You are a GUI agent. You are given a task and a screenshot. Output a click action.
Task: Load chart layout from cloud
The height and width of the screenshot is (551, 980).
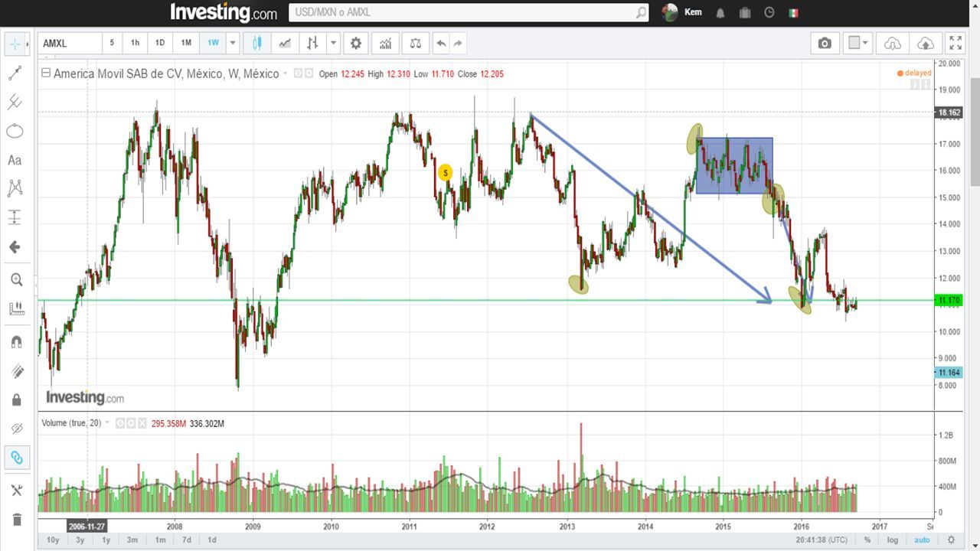click(x=893, y=44)
